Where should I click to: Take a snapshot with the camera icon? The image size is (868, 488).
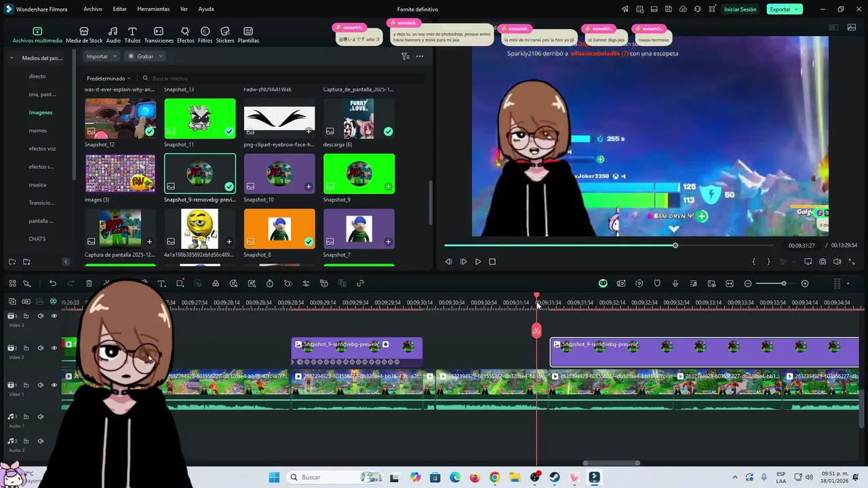point(823,262)
